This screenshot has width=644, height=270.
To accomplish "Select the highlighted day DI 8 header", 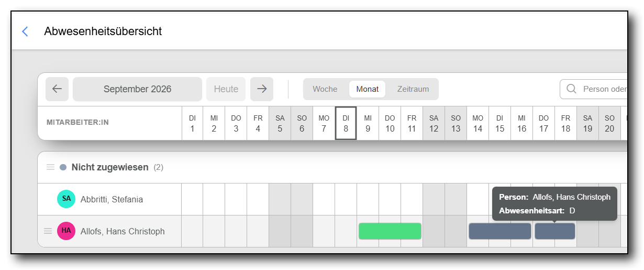I will coord(346,123).
